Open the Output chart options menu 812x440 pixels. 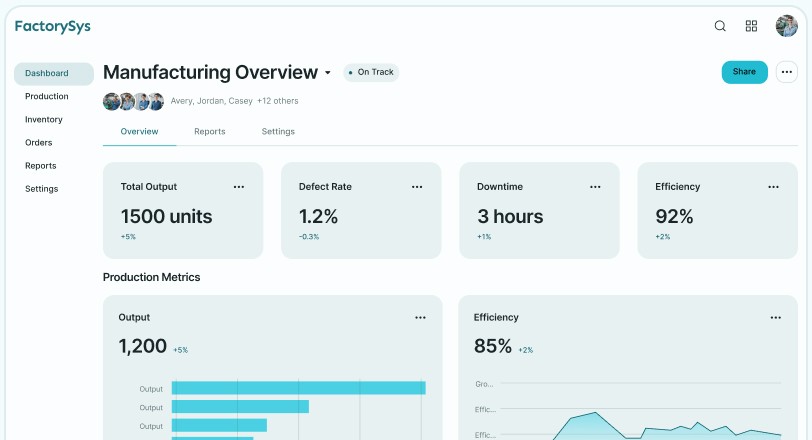pyautogui.click(x=421, y=318)
